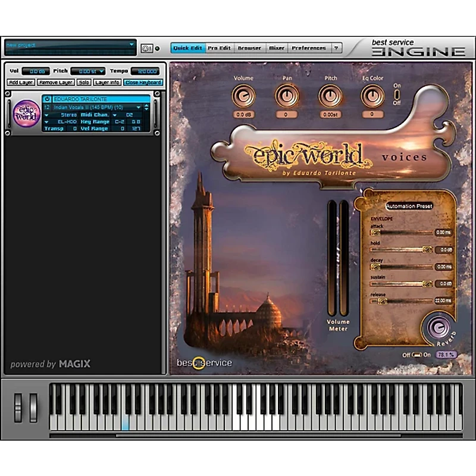Toggle the Reverb Off/On switch
Viewport: 476px width, 476px height.
(x=417, y=355)
